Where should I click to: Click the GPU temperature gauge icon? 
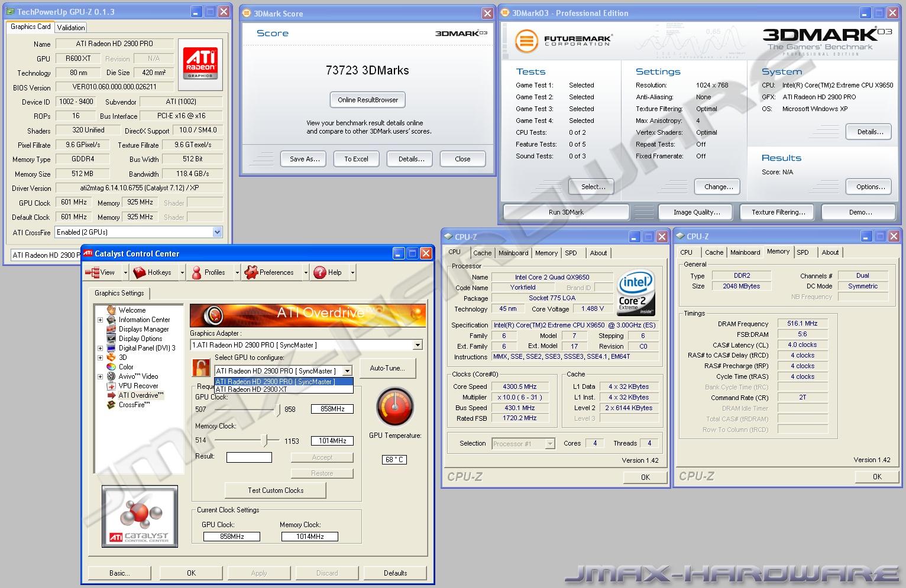[395, 407]
